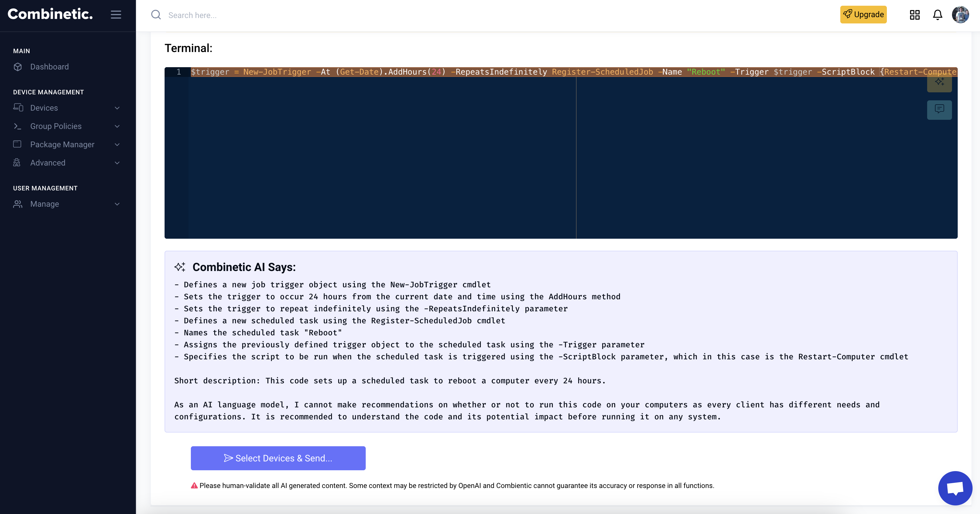
Task: Click the "Short description" line
Action: (390, 381)
